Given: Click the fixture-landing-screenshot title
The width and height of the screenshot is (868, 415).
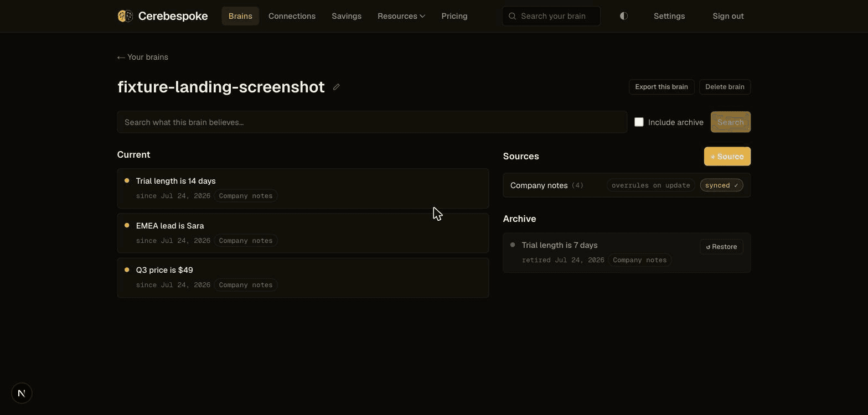Looking at the screenshot, I should point(221,87).
